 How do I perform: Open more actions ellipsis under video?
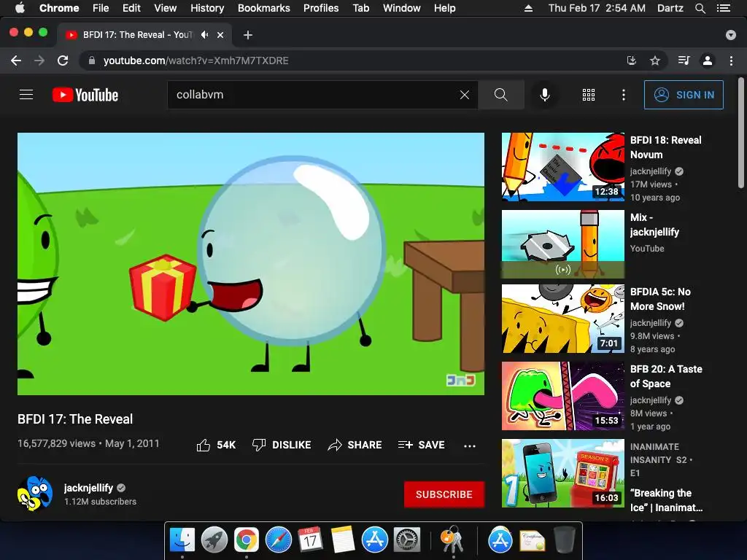click(x=470, y=446)
